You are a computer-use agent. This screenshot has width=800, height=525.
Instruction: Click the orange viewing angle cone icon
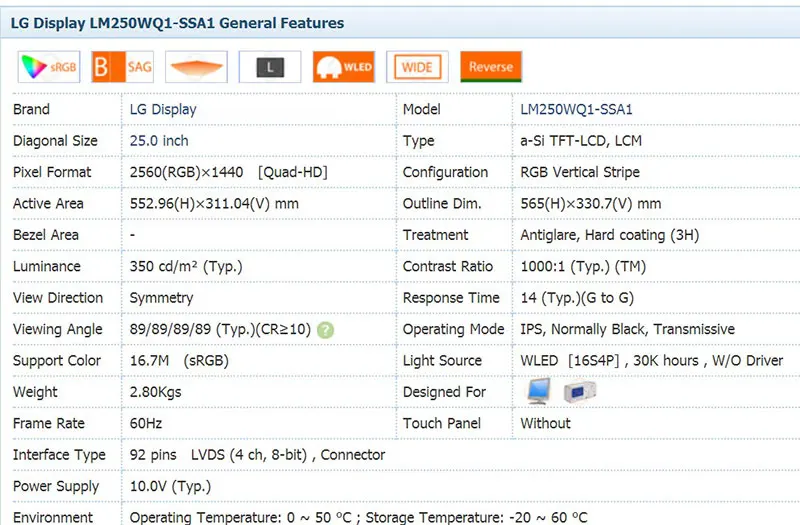click(x=196, y=67)
